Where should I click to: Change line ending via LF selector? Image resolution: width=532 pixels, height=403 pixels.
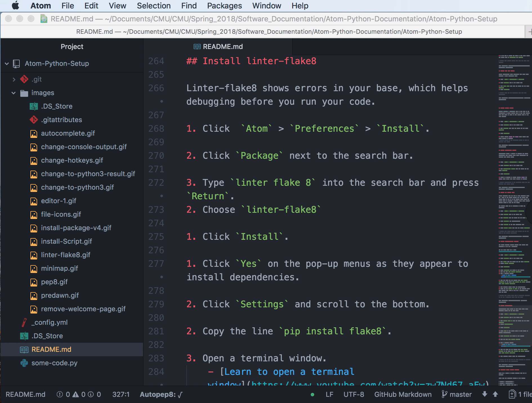[x=329, y=395]
